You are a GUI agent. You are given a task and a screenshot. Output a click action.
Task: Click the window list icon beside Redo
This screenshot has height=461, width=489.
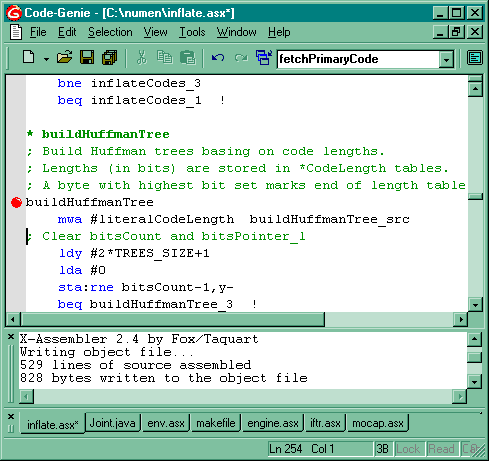coord(264,57)
